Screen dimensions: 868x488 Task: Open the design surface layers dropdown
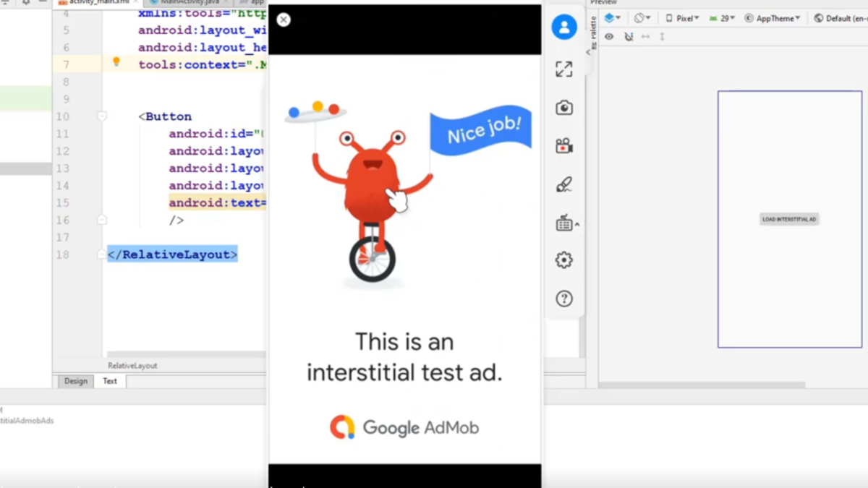pos(612,18)
